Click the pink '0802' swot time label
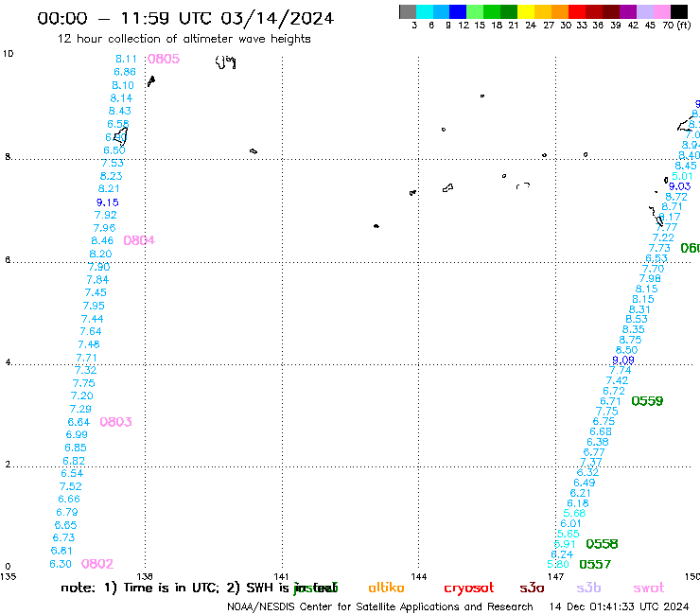 pyautogui.click(x=96, y=564)
